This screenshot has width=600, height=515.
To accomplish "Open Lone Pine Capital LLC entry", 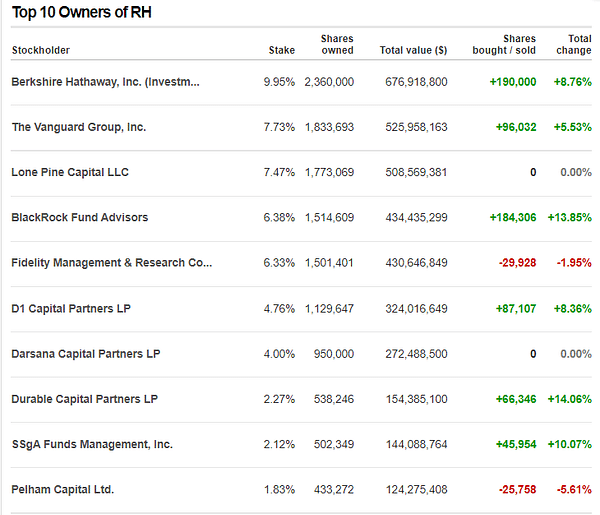I will (x=70, y=172).
